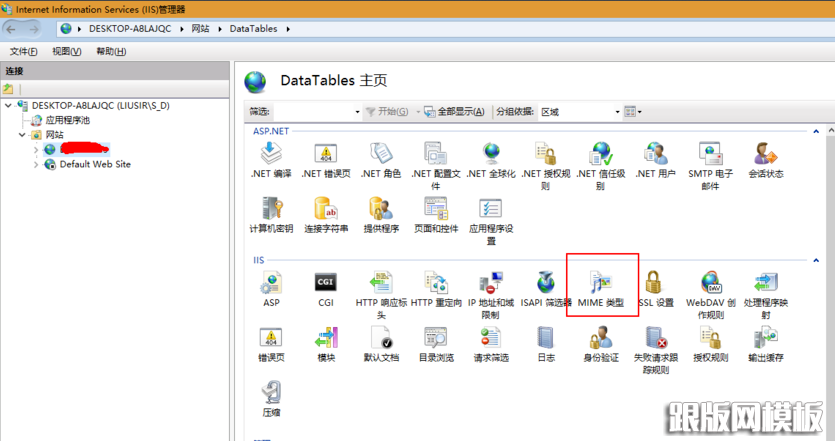Open the 应用程序设置 feature

coord(491,221)
